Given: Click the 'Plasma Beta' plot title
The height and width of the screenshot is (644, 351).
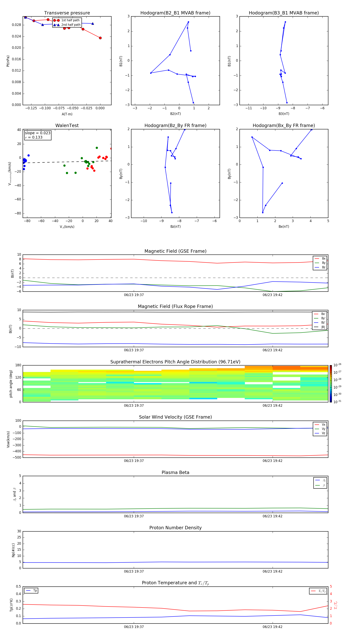Looking at the screenshot, I should point(175,472).
